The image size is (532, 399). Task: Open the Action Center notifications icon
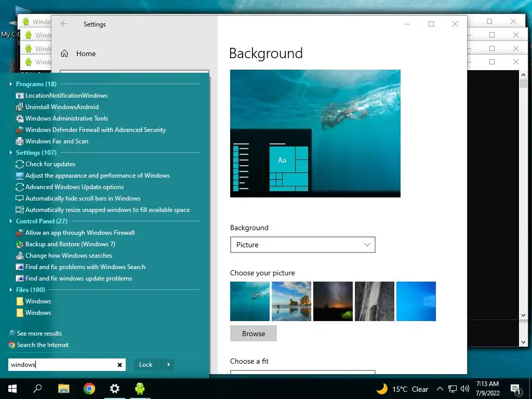pos(515,389)
